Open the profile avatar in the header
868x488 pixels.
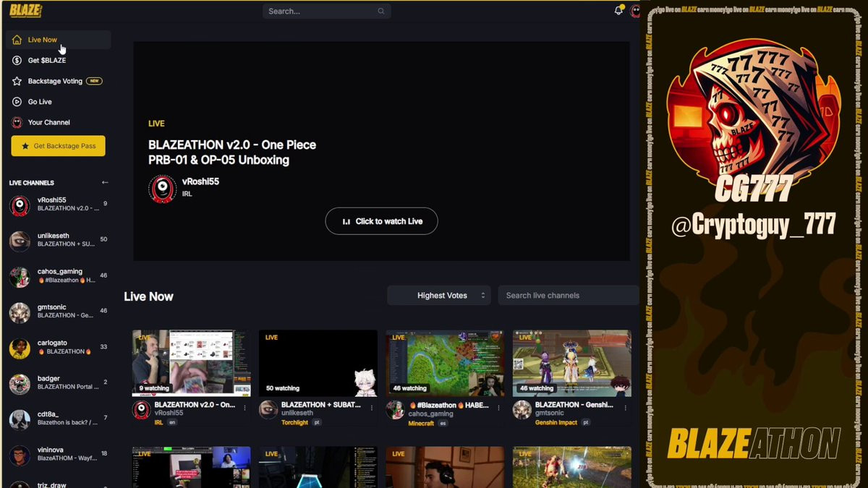point(635,11)
